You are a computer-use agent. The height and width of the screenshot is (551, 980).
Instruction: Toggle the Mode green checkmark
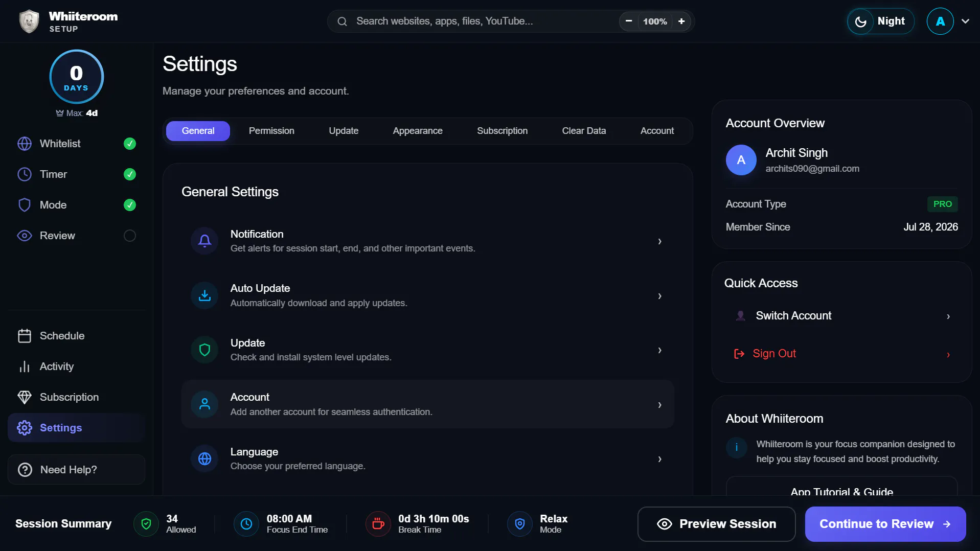130,205
